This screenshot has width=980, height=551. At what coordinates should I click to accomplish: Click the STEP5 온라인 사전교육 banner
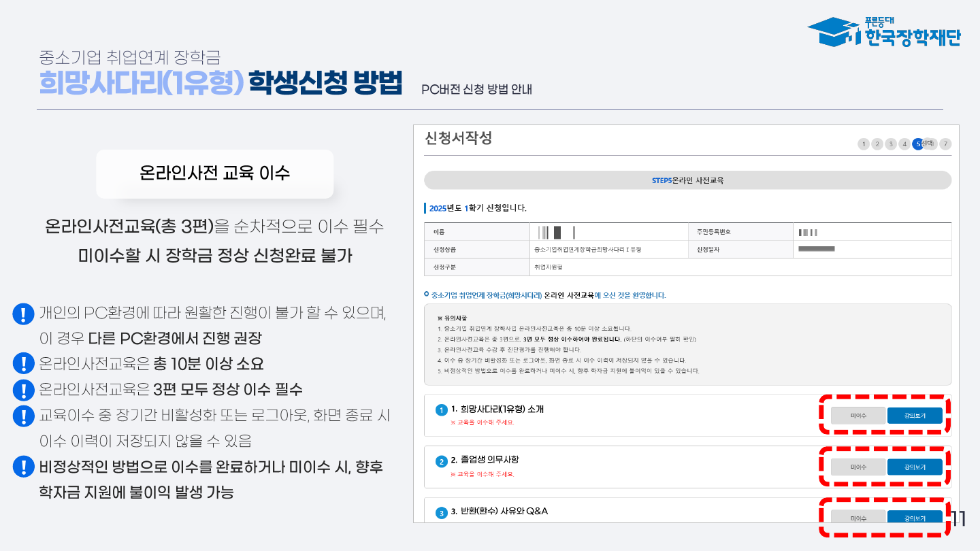tap(687, 180)
